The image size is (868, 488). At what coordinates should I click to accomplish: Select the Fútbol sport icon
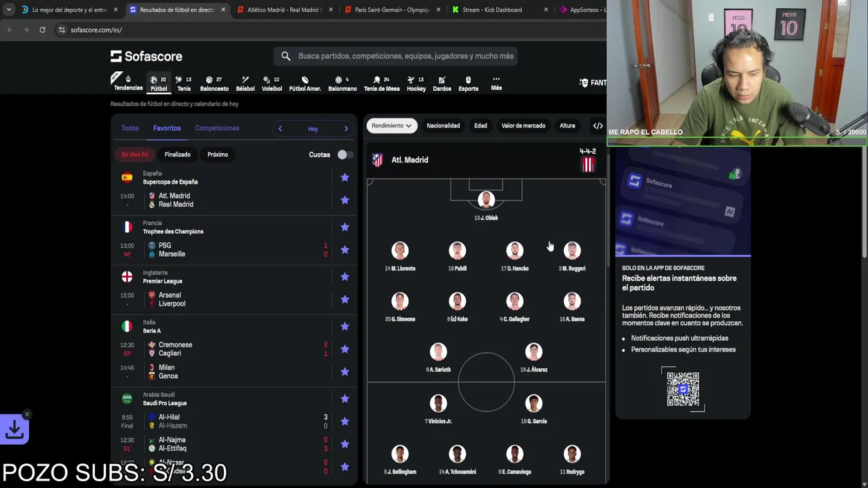(159, 83)
